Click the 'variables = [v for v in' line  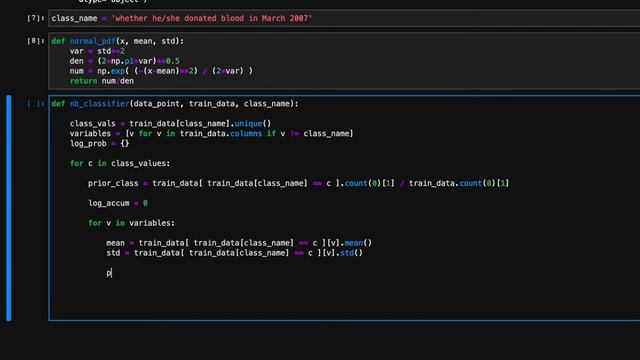211,133
